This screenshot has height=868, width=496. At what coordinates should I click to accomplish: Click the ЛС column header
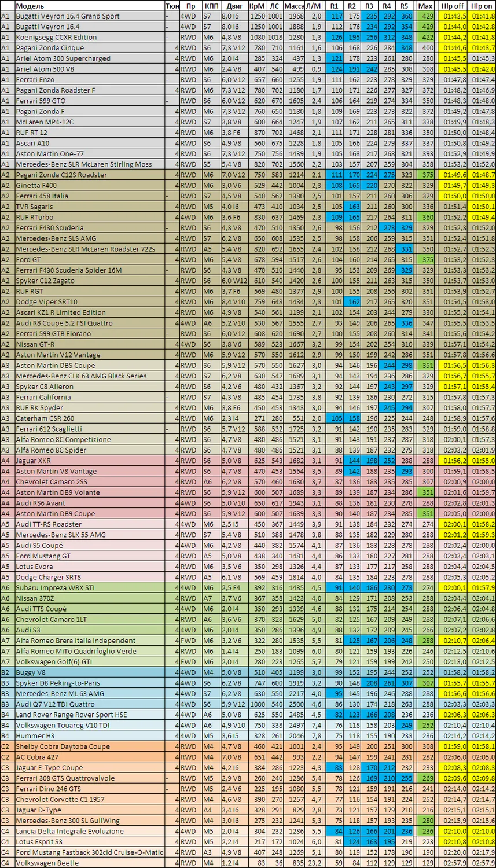tap(275, 5)
